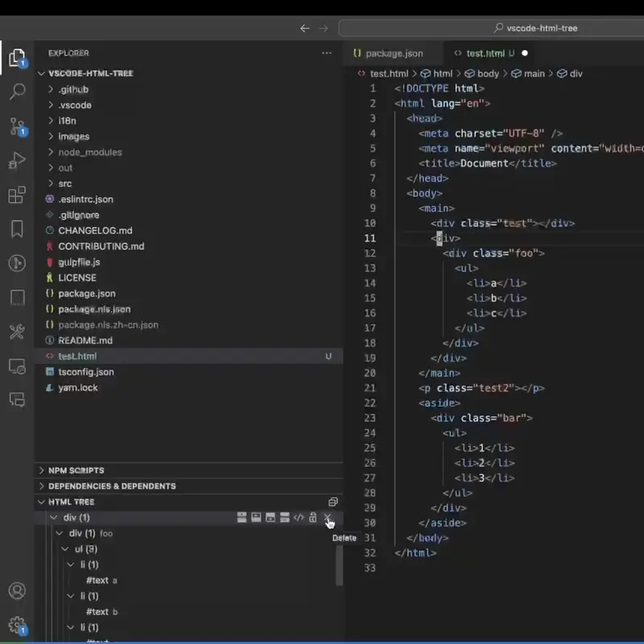
Task: Open the Remote Explorer view
Action: [17, 366]
